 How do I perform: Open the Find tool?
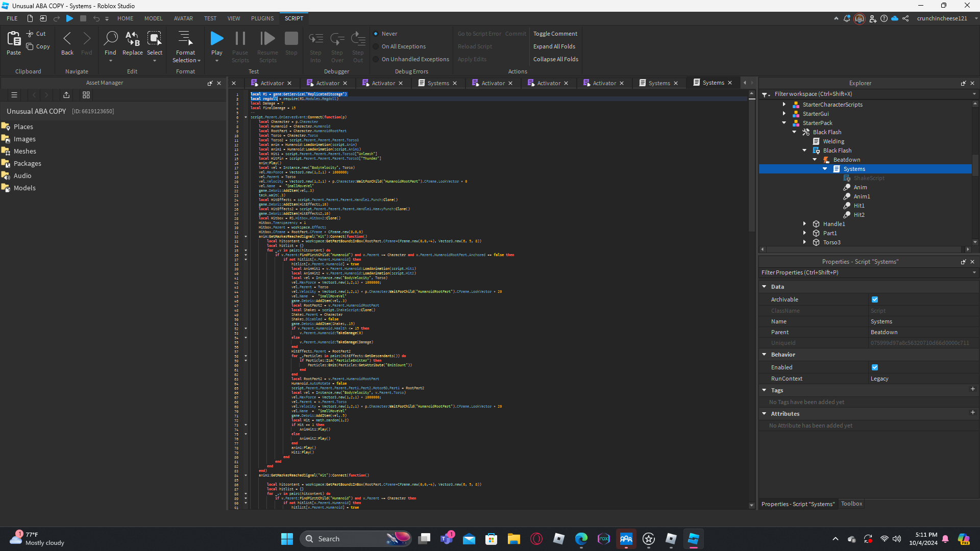pos(110,46)
